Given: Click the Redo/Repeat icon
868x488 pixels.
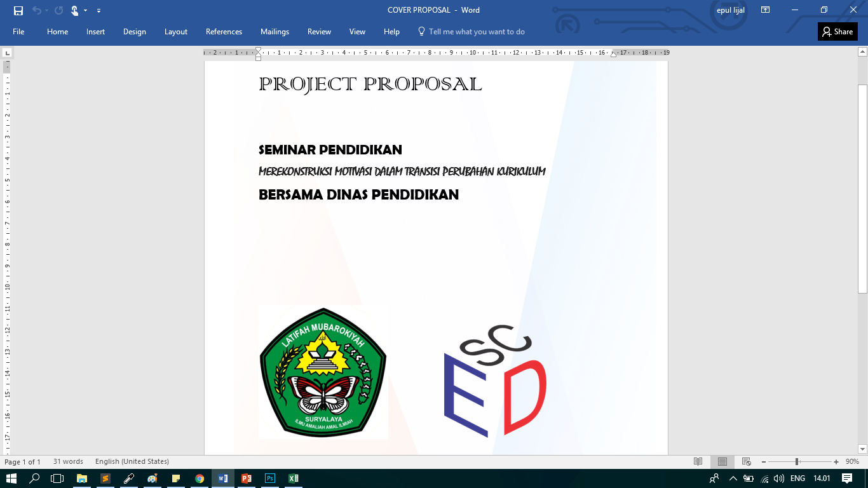Looking at the screenshot, I should (58, 10).
